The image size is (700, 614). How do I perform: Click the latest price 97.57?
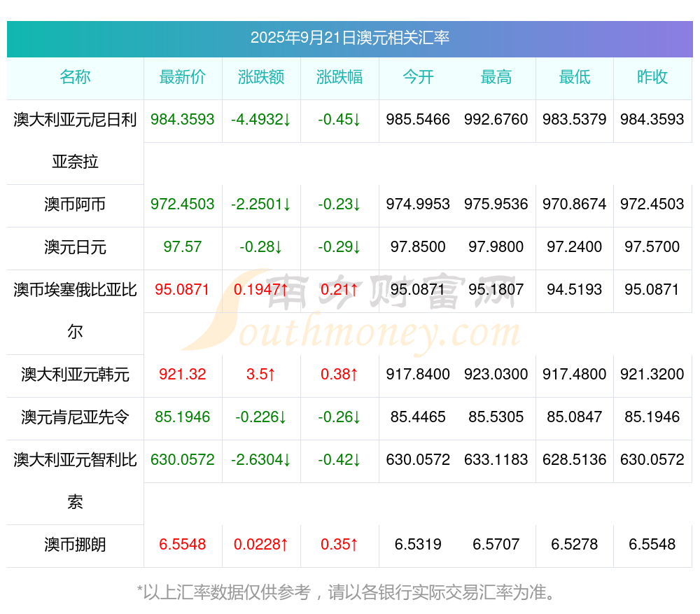click(x=183, y=246)
